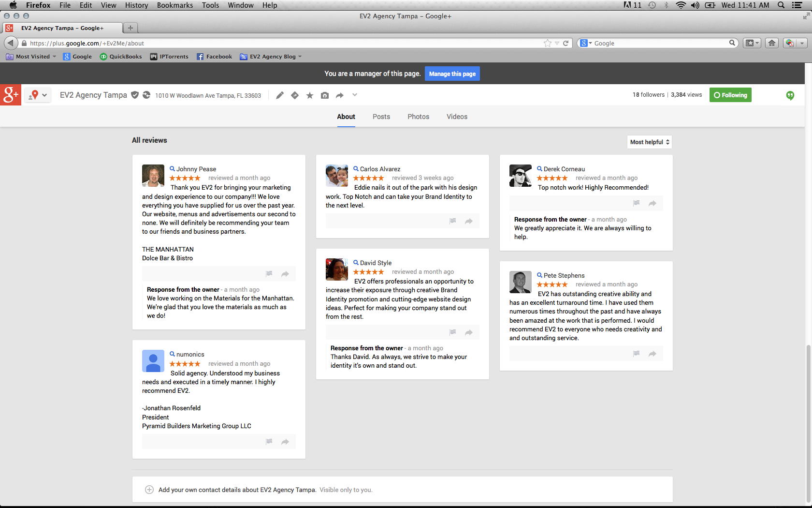Image resolution: width=812 pixels, height=508 pixels.
Task: Expand the more actions chevron in header
Action: 355,95
